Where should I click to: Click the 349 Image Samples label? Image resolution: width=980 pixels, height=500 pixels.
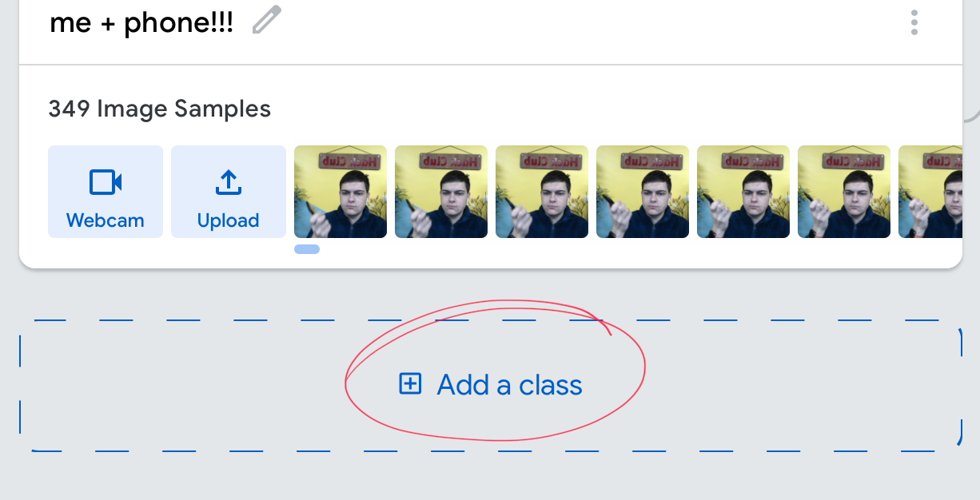pyautogui.click(x=160, y=109)
